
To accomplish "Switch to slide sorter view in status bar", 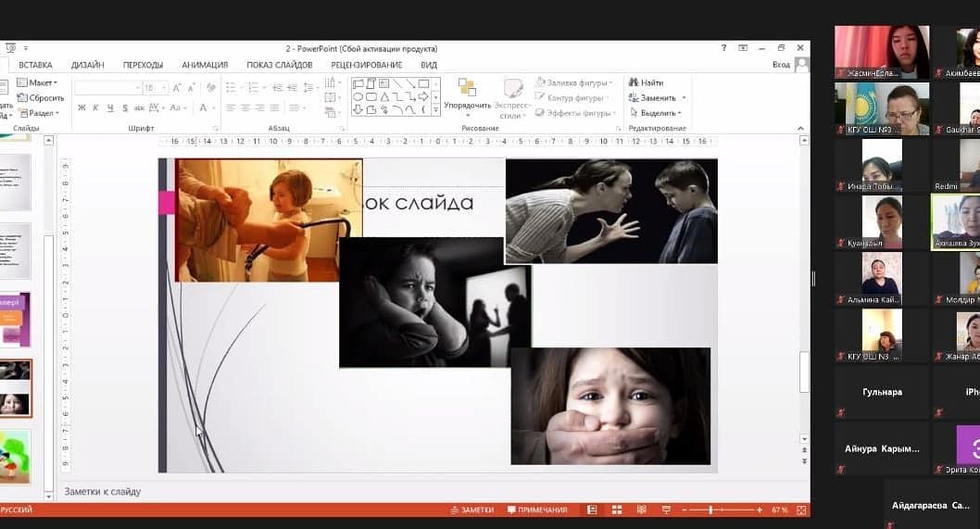I will (616, 510).
